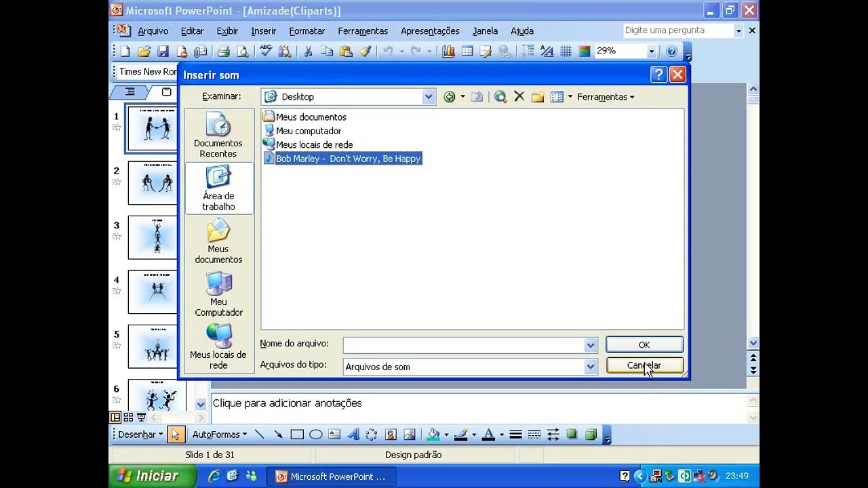Click the Back arrow in Inserir som dialog
The image size is (868, 488).
(449, 97)
